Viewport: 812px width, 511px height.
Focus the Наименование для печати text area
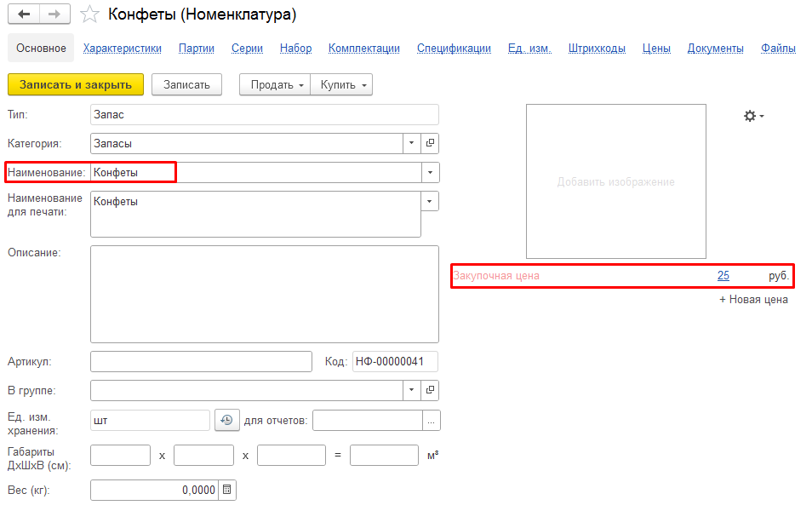click(256, 214)
